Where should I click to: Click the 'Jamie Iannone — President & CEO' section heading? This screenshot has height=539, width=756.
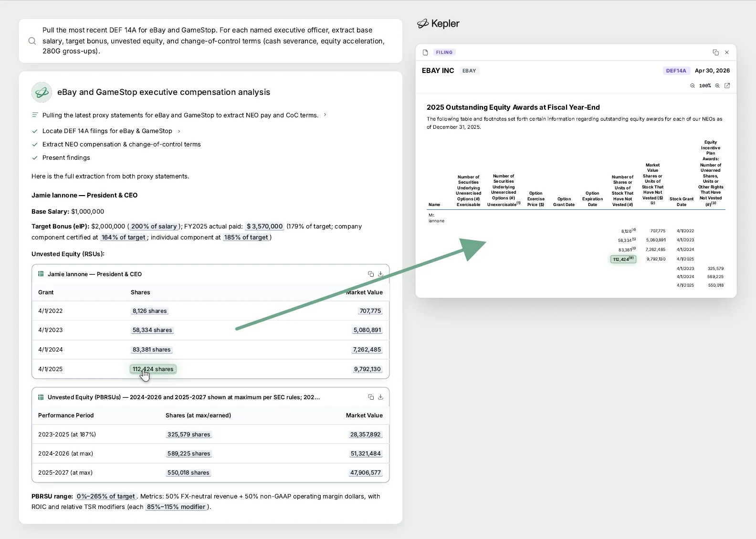(84, 196)
